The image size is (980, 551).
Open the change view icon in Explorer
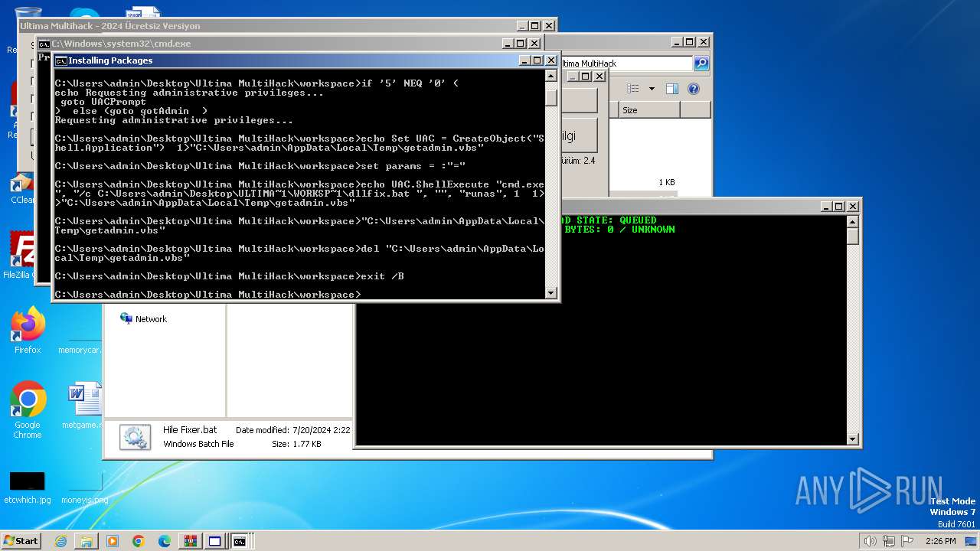[x=633, y=89]
